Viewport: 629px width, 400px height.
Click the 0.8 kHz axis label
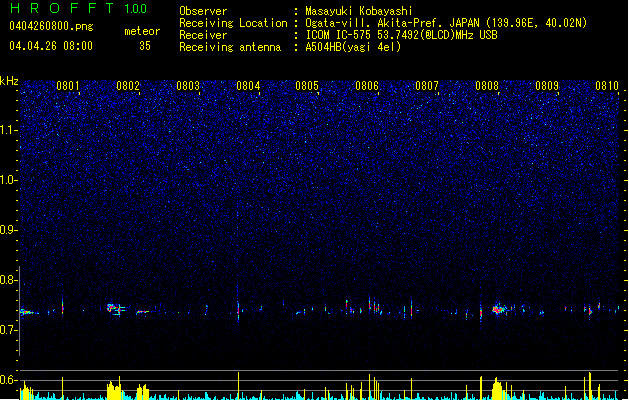8,280
